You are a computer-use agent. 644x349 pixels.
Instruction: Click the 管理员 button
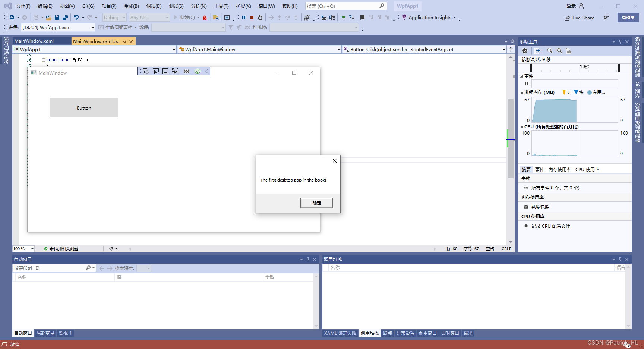(628, 18)
